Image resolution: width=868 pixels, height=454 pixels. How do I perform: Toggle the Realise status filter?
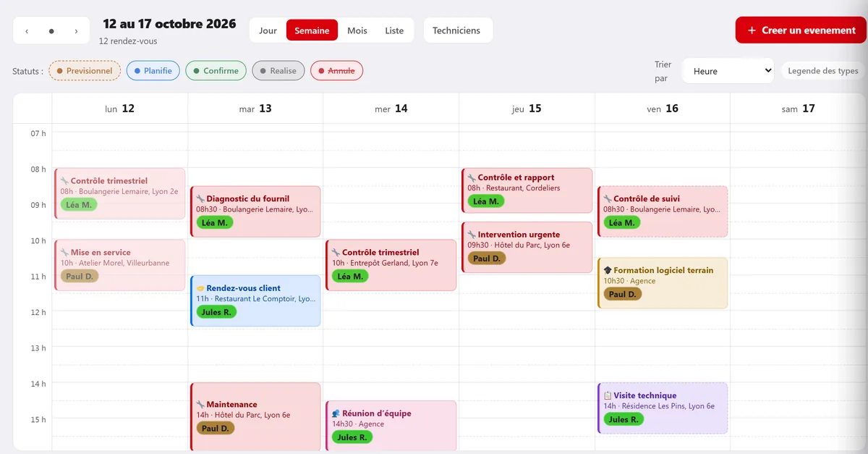pos(278,71)
